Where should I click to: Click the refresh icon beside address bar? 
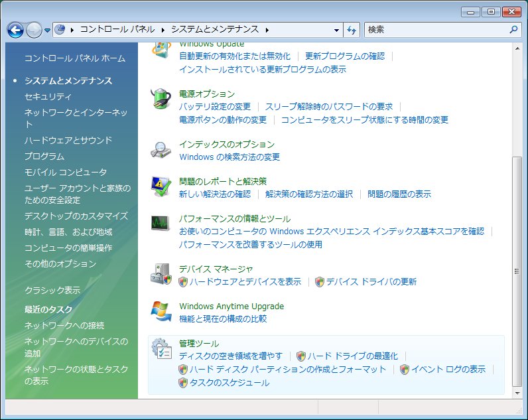352,30
